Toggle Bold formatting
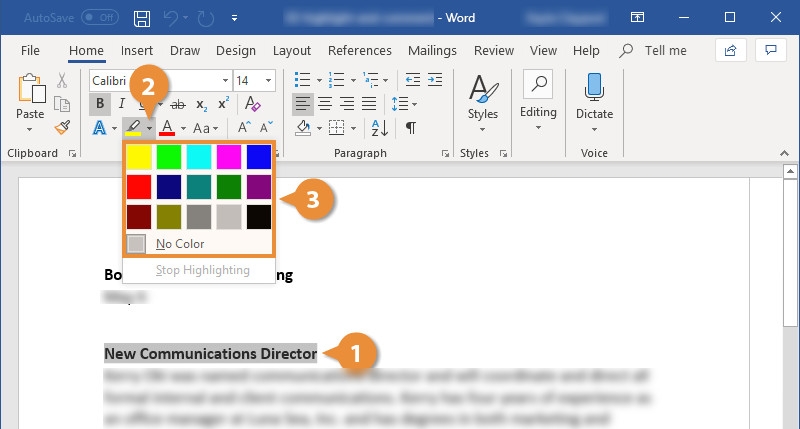This screenshot has width=800, height=429. point(100,103)
